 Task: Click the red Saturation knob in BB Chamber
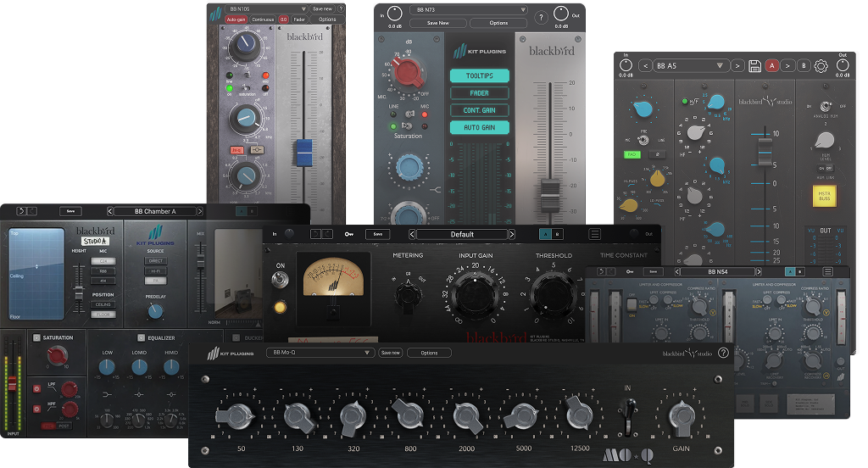tap(57, 355)
